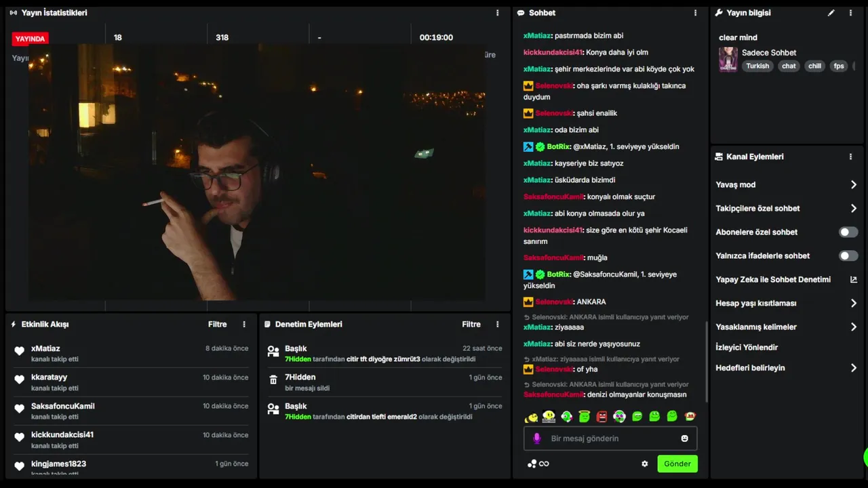Enable Yalnızca ifadelerle sohbet switch
Image resolution: width=868 pixels, height=488 pixels.
848,256
